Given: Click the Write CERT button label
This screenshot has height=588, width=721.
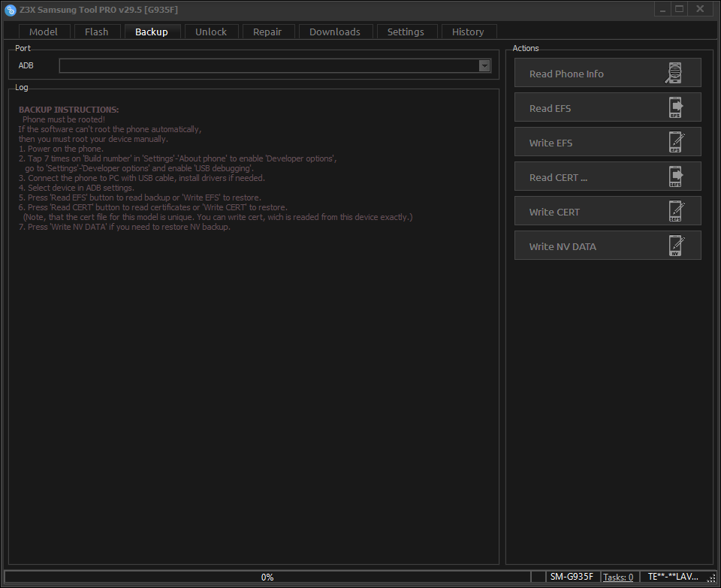Looking at the screenshot, I should 554,212.
